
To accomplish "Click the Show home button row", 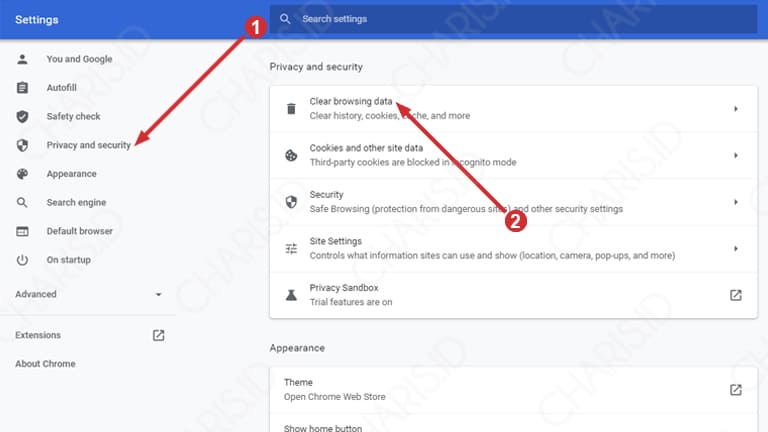I will click(513, 423).
